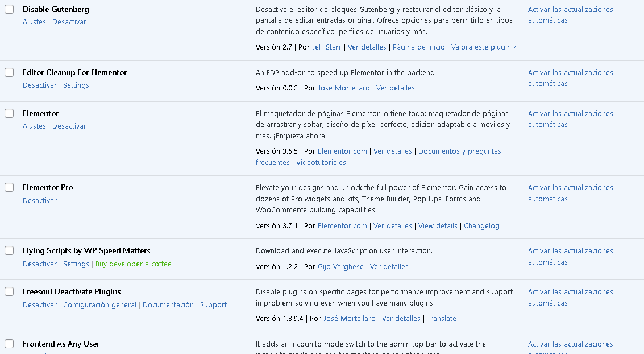Click Desactivar under Disable Gutenberg
This screenshot has width=644, height=354.
pyautogui.click(x=69, y=22)
